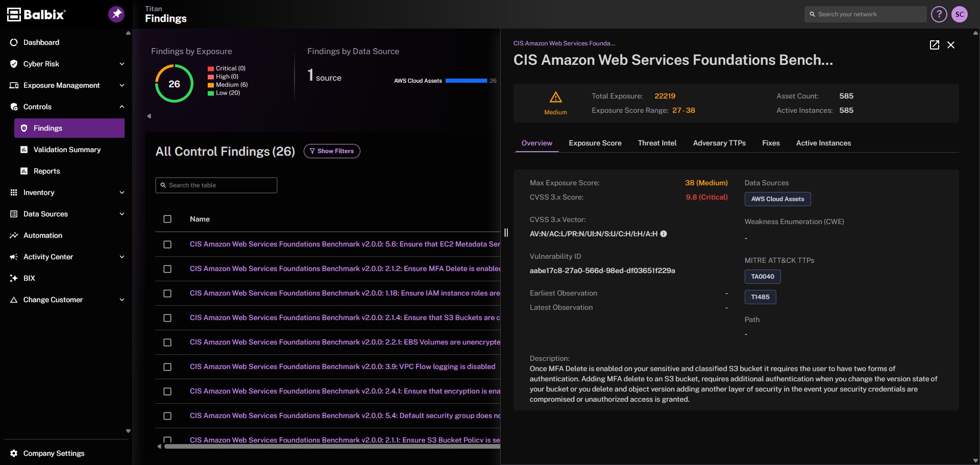Click the table search magnifier icon
This screenshot has width=980, height=465.
163,185
